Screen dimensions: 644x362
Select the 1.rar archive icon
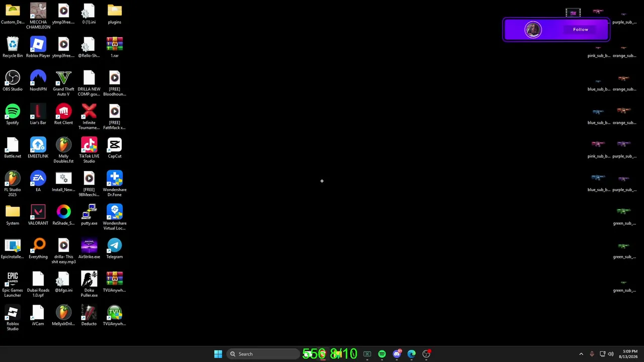pyautogui.click(x=114, y=48)
